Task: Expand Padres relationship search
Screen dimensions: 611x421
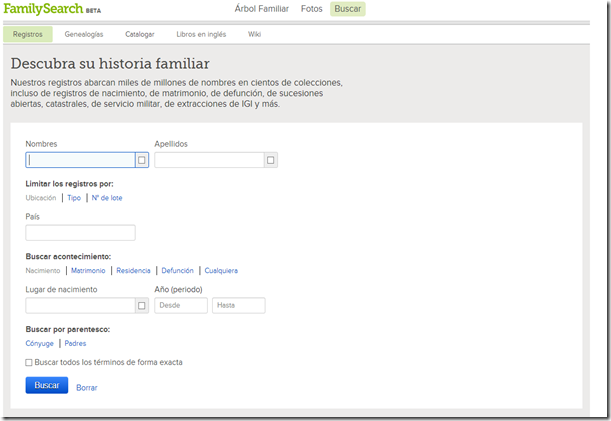Action: 75,343
